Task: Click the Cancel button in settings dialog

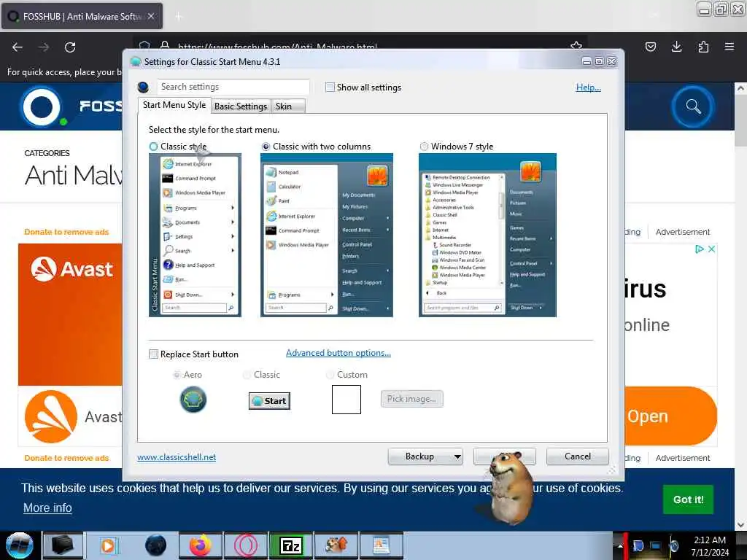Action: (x=578, y=456)
